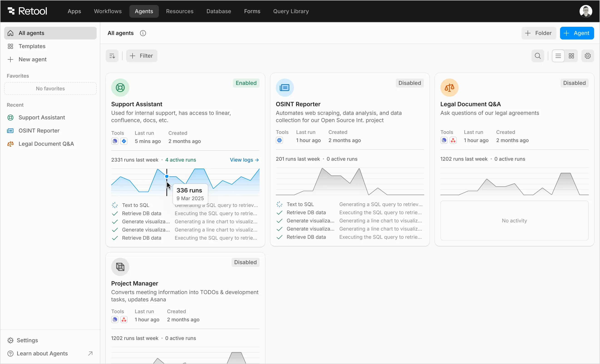This screenshot has height=364, width=600.
Task: Open View logs for Support Assistant
Action: pos(244,160)
